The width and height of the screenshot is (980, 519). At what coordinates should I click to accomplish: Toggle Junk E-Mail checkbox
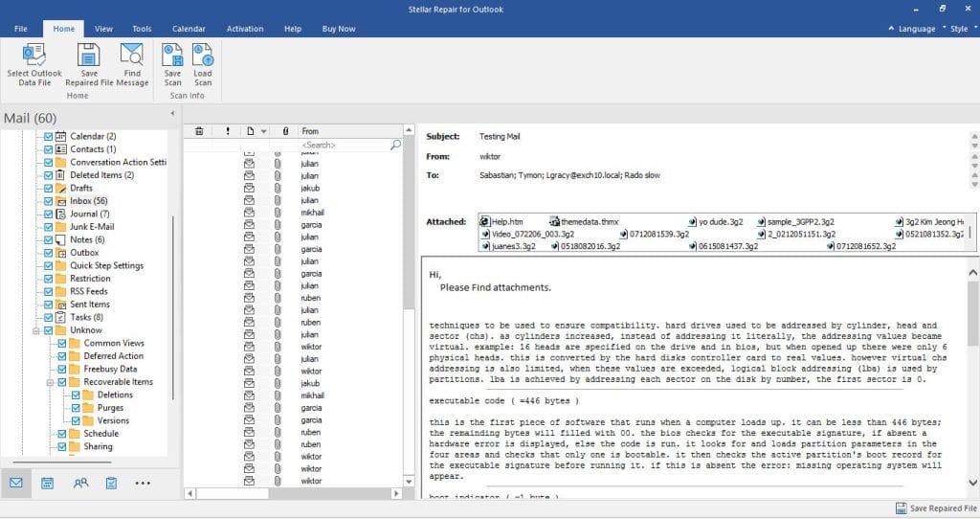[x=48, y=227]
